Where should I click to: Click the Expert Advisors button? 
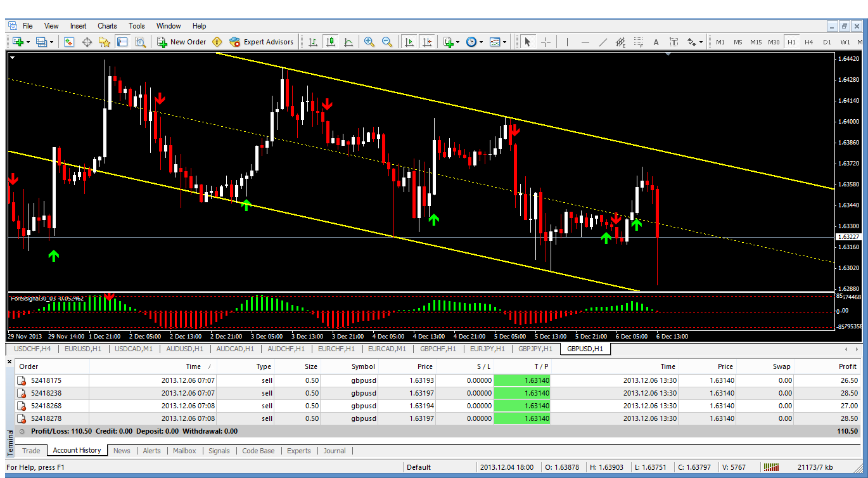[x=262, y=42]
